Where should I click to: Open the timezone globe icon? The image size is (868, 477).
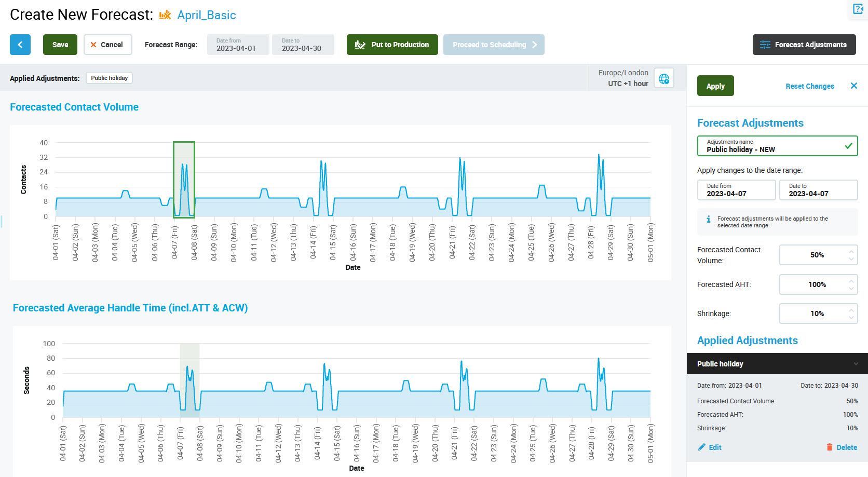663,78
